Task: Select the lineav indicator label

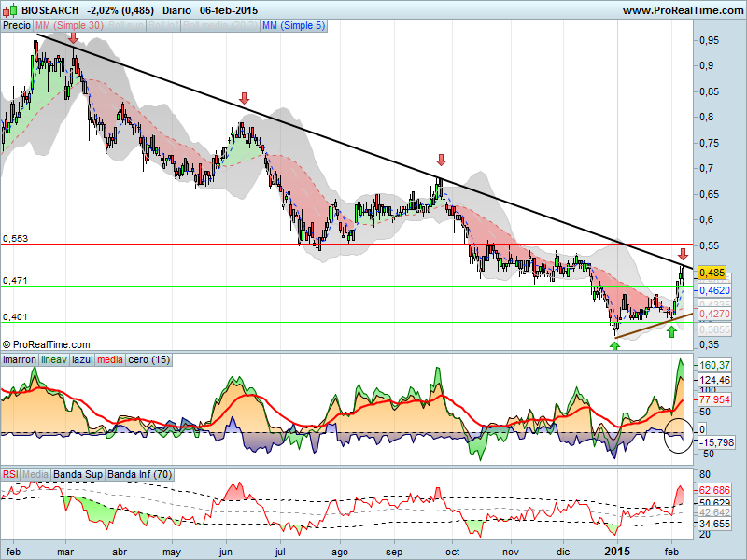Action: [x=54, y=360]
